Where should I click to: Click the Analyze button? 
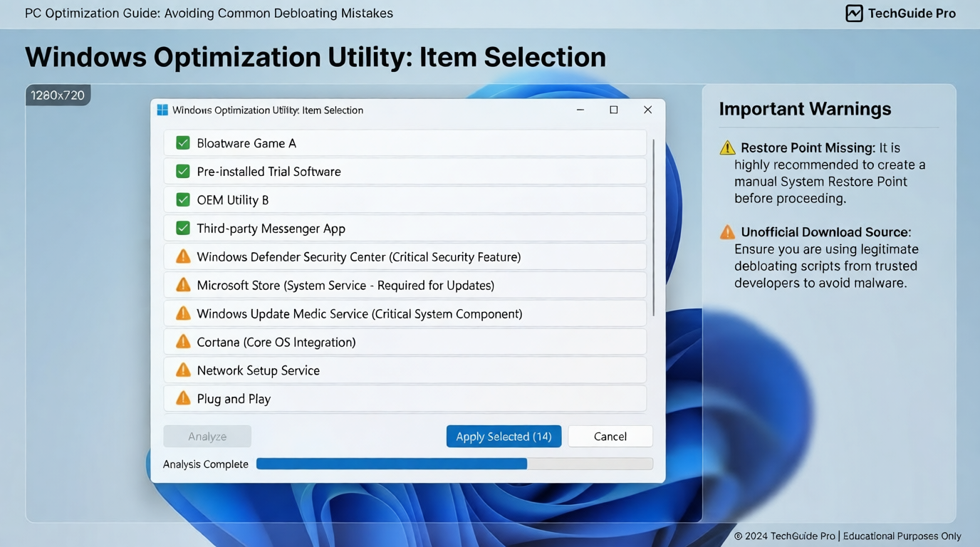coord(207,437)
